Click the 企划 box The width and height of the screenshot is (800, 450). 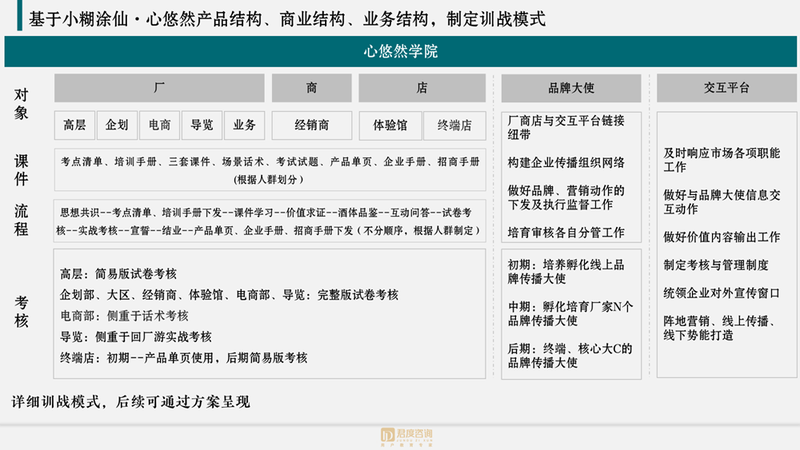(117, 125)
